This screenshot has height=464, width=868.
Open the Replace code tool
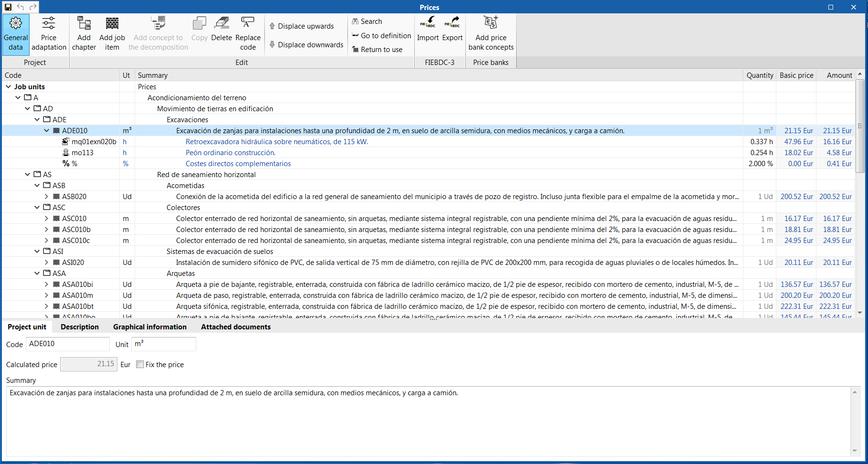tap(248, 34)
